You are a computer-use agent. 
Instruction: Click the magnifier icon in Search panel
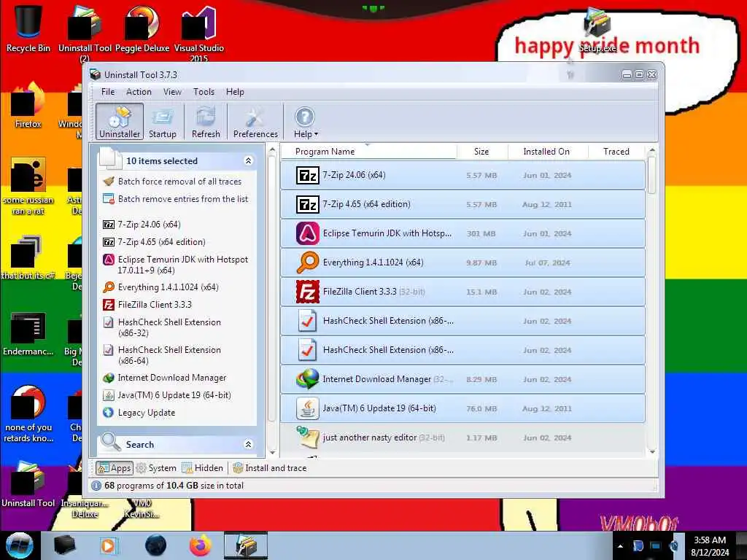[x=111, y=442]
